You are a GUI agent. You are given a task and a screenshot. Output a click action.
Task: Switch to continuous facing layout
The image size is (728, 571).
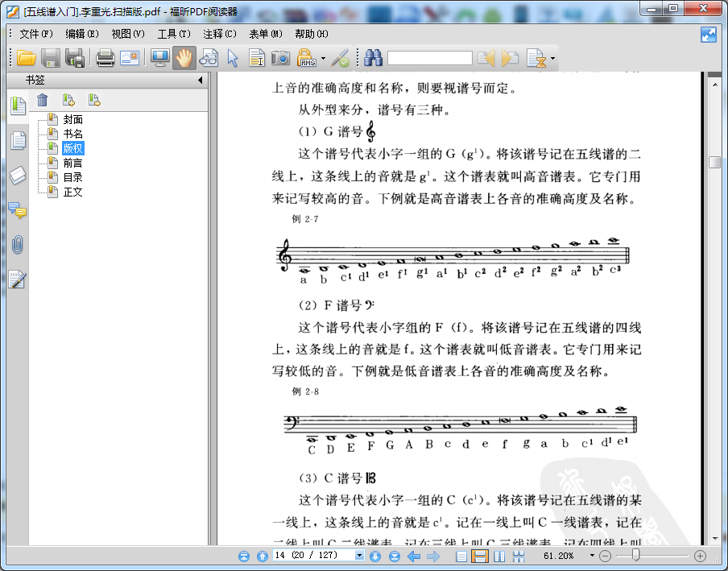tap(519, 557)
